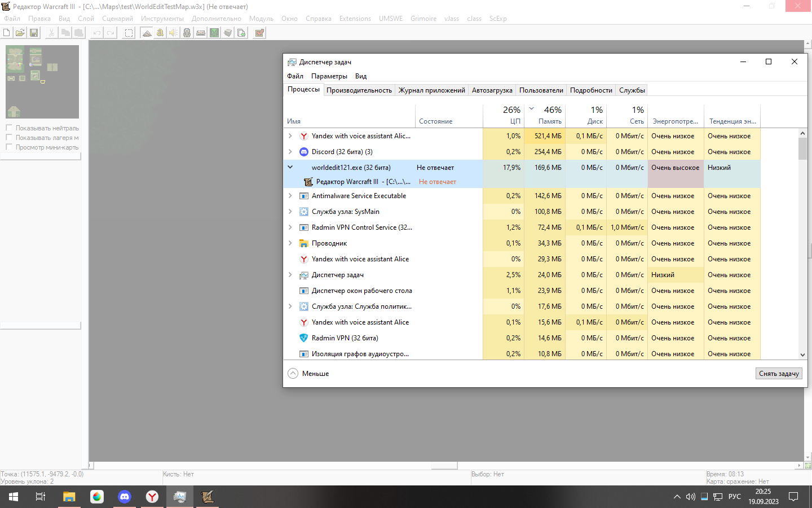
Task: Click the Save map floppy icon
Action: tap(34, 33)
